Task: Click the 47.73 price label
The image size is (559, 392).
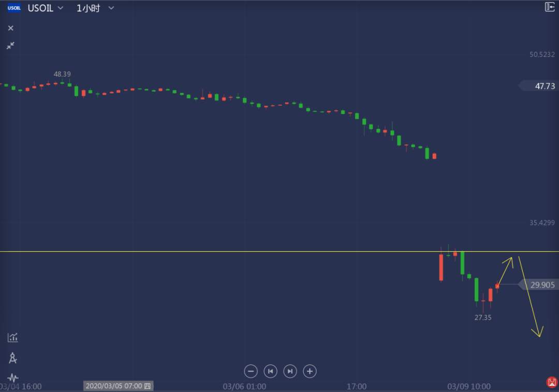Action: [539, 86]
